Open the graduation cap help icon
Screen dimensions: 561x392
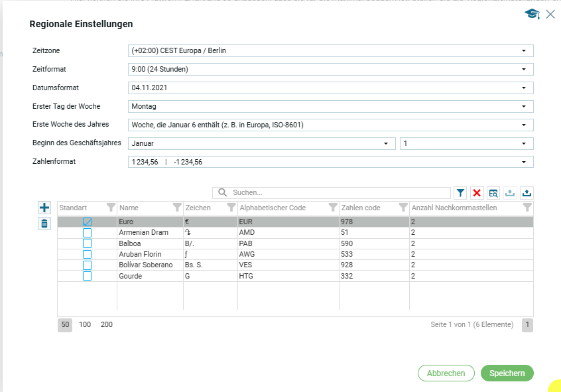click(532, 14)
